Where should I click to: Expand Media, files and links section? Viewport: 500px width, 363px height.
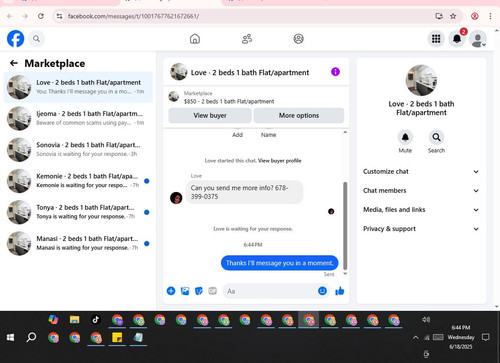point(421,210)
